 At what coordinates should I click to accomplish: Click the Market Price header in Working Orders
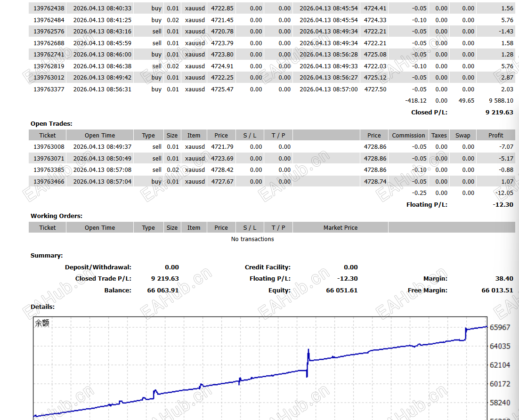click(x=340, y=227)
